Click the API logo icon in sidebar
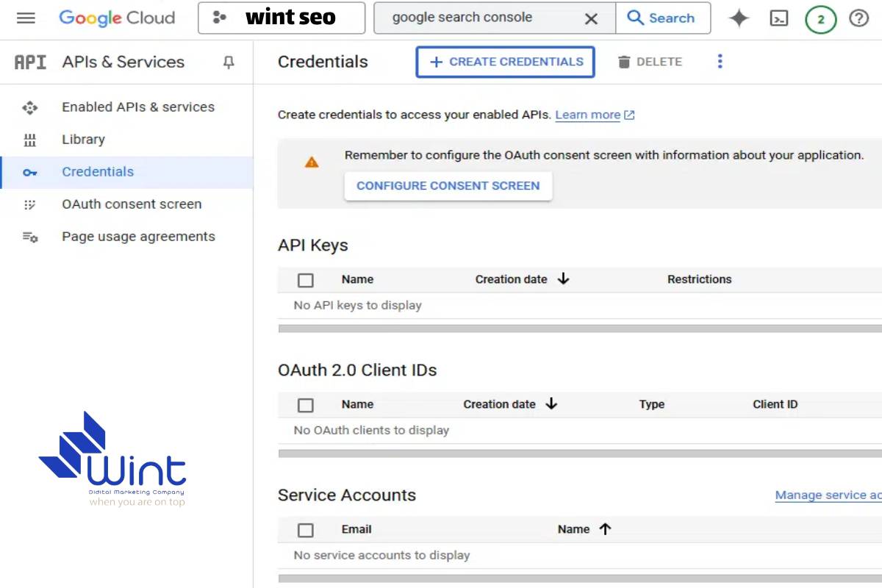882x588 pixels. tap(30, 62)
